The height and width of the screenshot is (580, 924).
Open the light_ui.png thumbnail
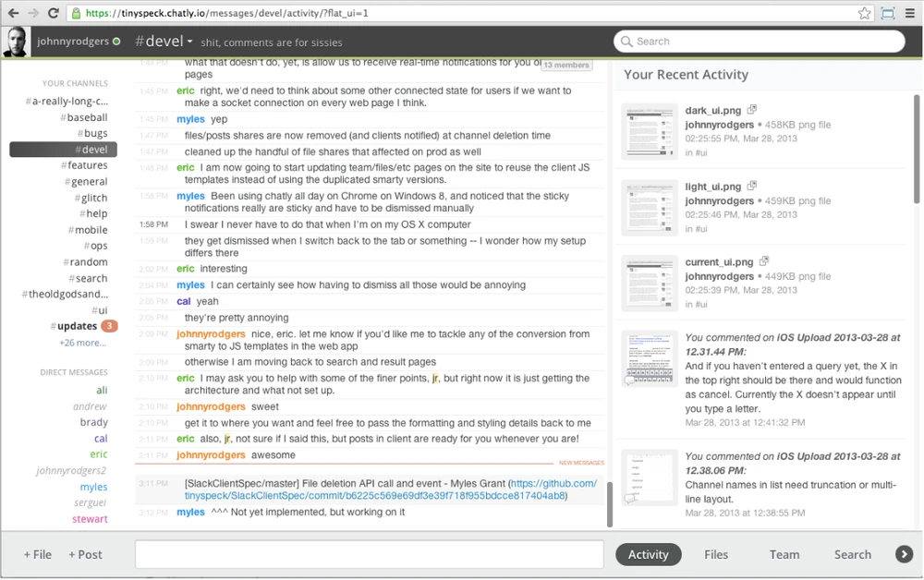[x=650, y=207]
